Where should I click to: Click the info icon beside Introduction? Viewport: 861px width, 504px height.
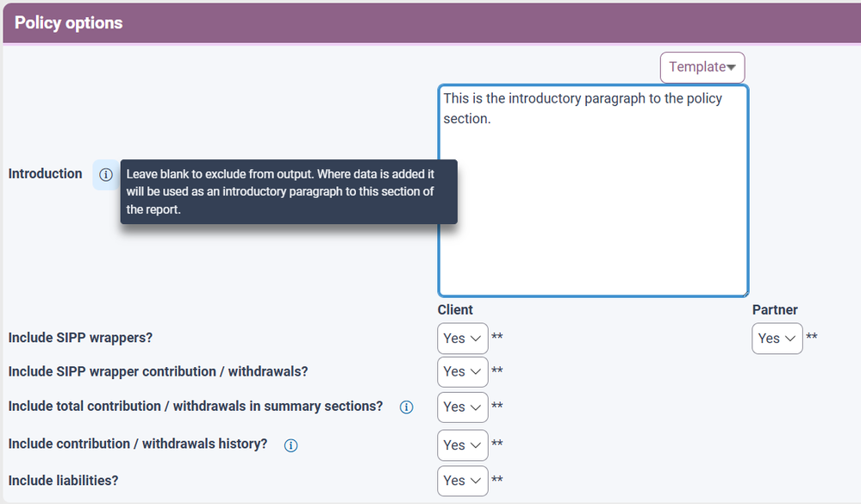pyautogui.click(x=106, y=175)
